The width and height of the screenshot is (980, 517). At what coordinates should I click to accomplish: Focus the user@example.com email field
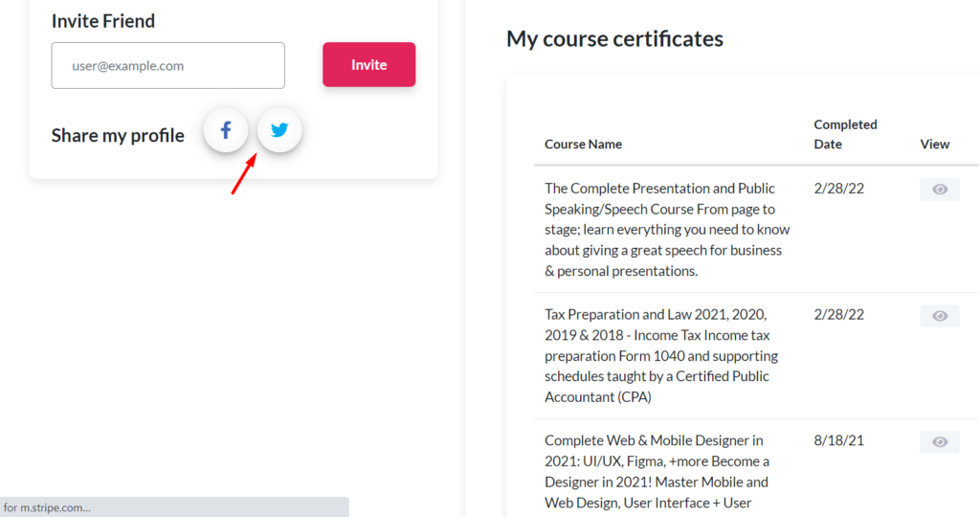pyautogui.click(x=168, y=66)
